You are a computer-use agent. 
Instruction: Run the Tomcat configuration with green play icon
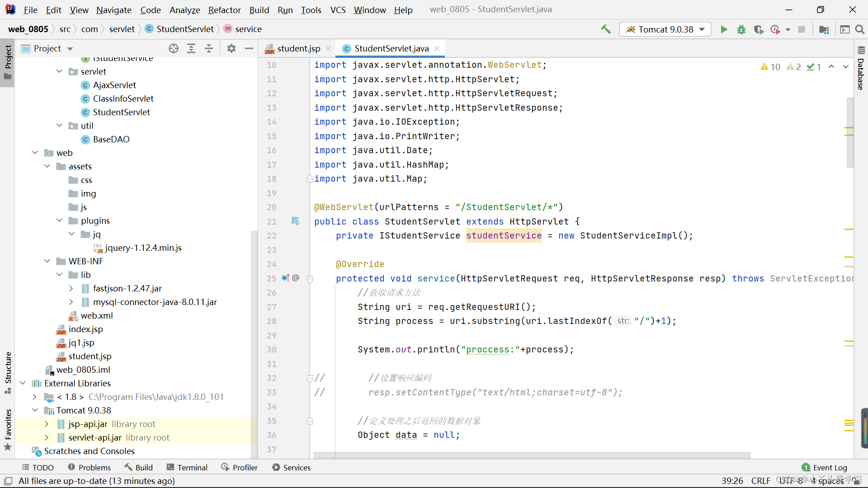tap(724, 29)
